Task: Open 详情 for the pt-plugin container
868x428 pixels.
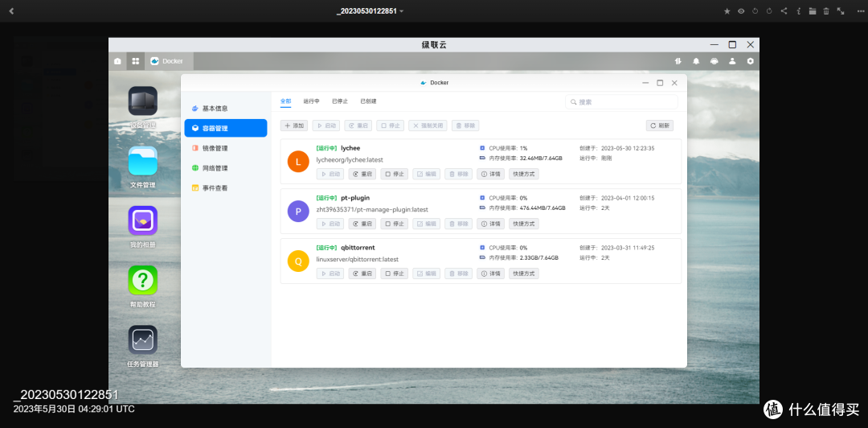Action: pyautogui.click(x=490, y=224)
